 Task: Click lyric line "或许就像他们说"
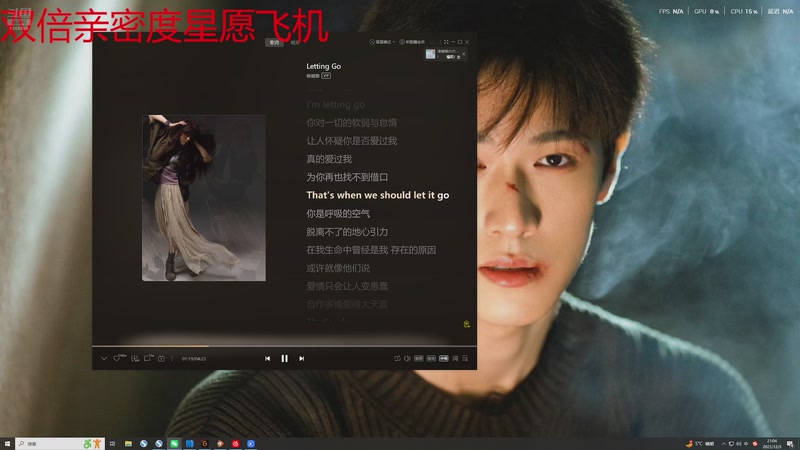coord(338,268)
